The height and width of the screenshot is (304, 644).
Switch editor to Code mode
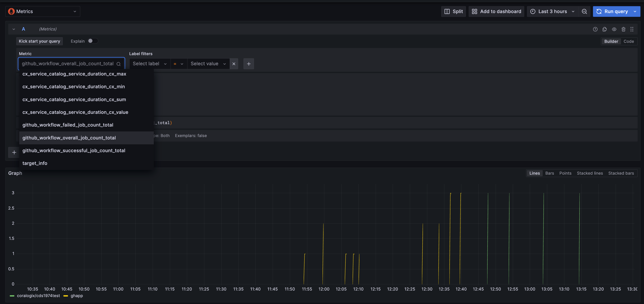coord(628,41)
